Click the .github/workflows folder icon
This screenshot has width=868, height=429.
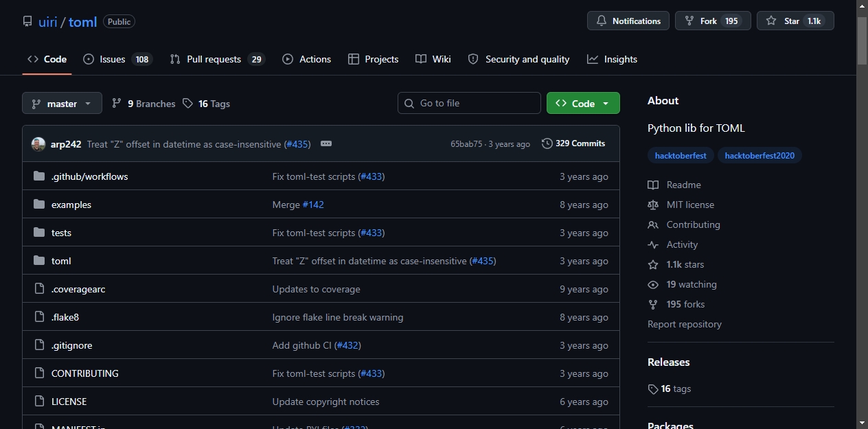pos(39,176)
